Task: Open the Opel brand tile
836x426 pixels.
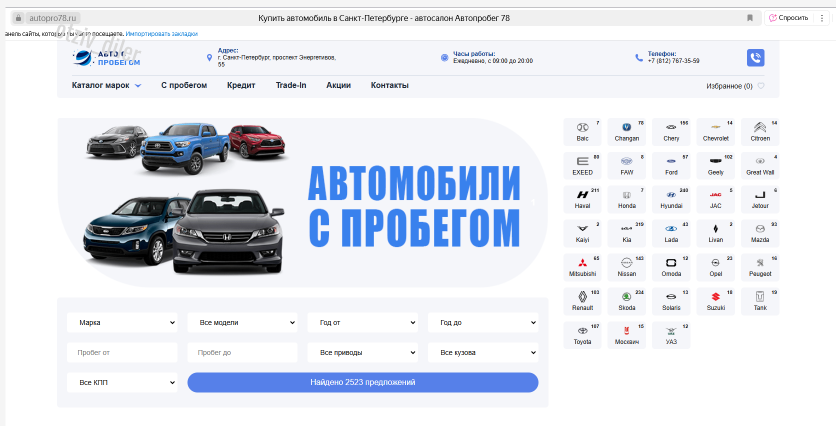Action: (716, 267)
